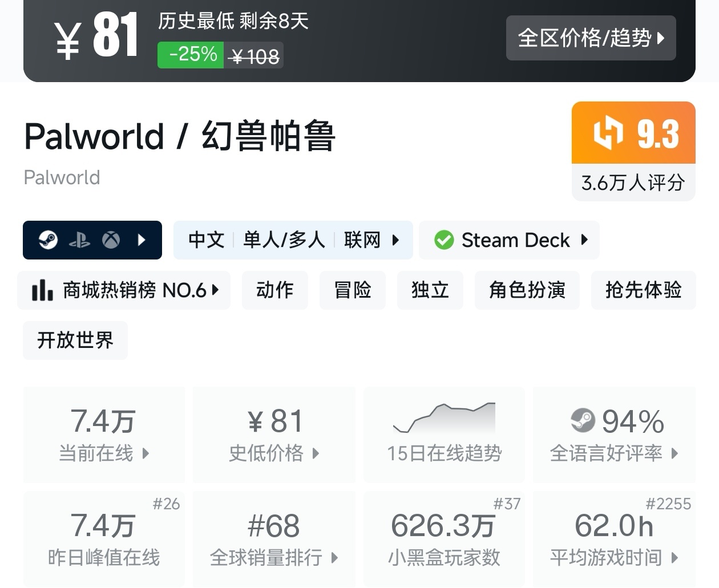719x588 pixels.
Task: Select the 开放世界 tag
Action: tap(75, 340)
